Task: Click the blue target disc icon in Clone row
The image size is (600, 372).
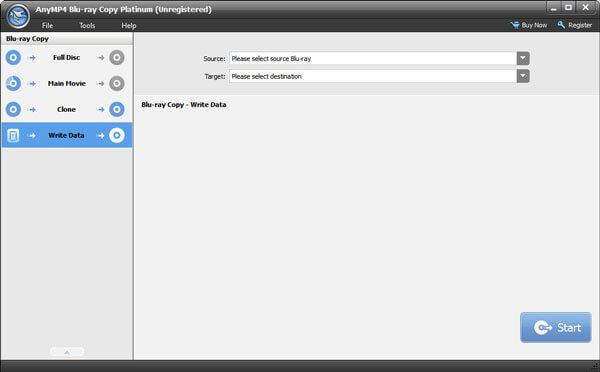Action: tap(117, 109)
